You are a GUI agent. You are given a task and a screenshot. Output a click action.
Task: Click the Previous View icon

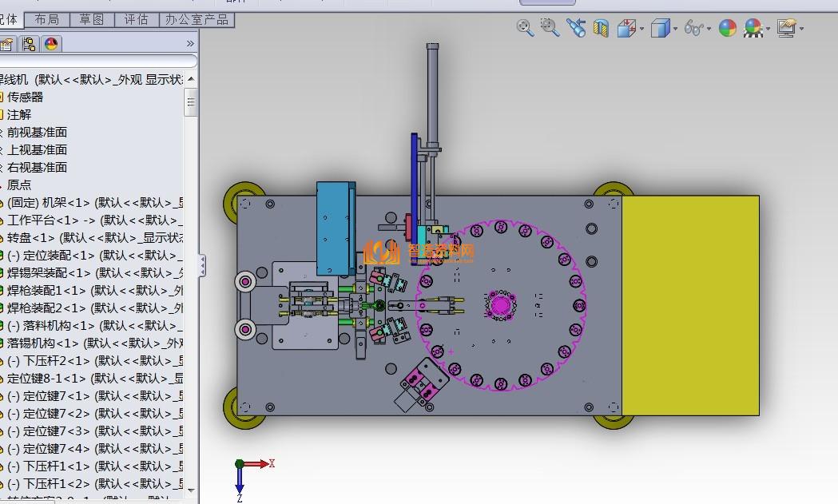(x=576, y=29)
